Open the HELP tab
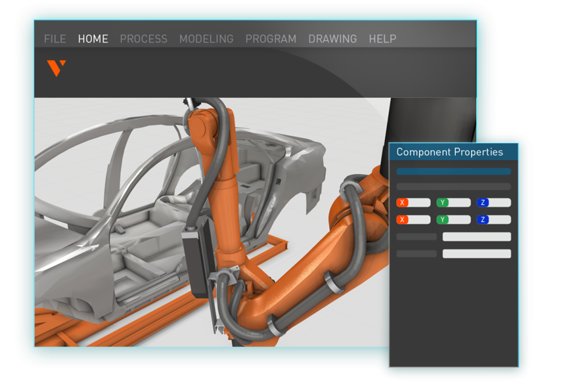 coord(382,39)
